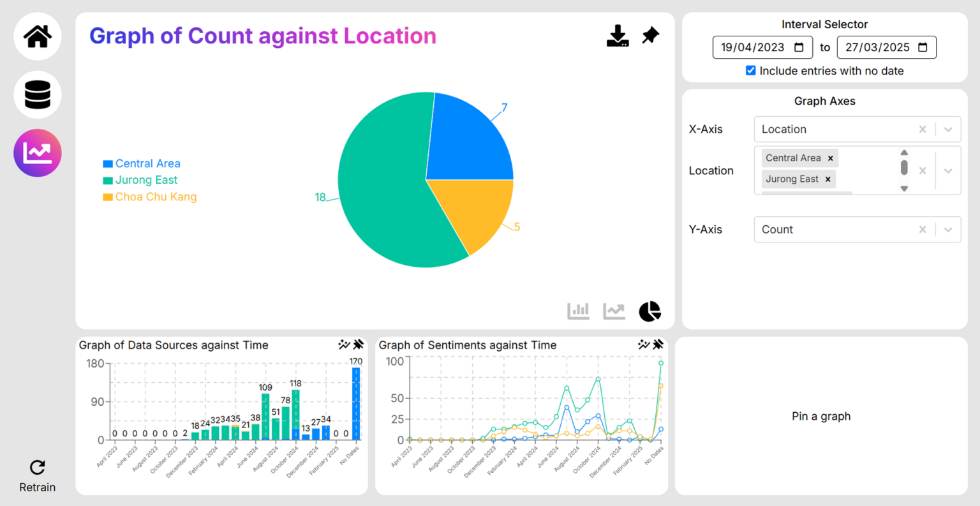
Task: Open the database page in sidebar
Action: 38,95
